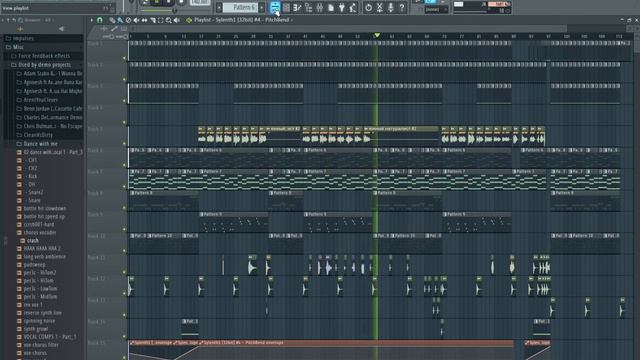
Task: Open the Pattern 6 selector dropdown
Action: [x=241, y=7]
